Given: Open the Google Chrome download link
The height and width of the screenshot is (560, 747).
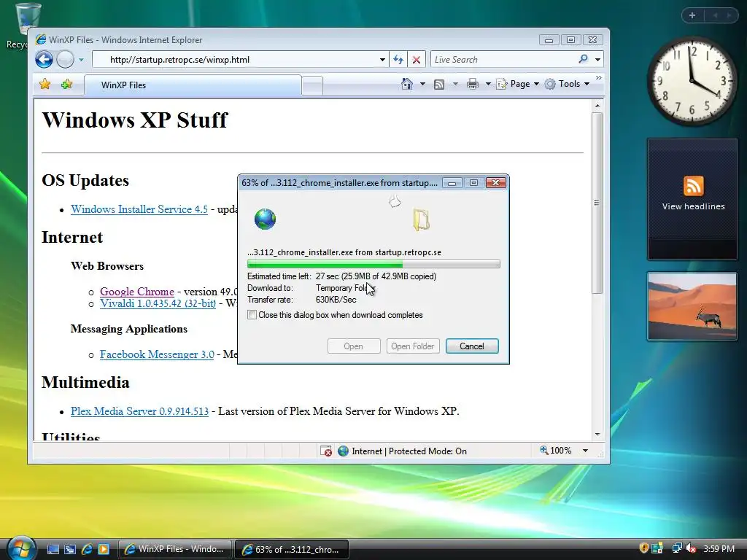Looking at the screenshot, I should [x=136, y=292].
